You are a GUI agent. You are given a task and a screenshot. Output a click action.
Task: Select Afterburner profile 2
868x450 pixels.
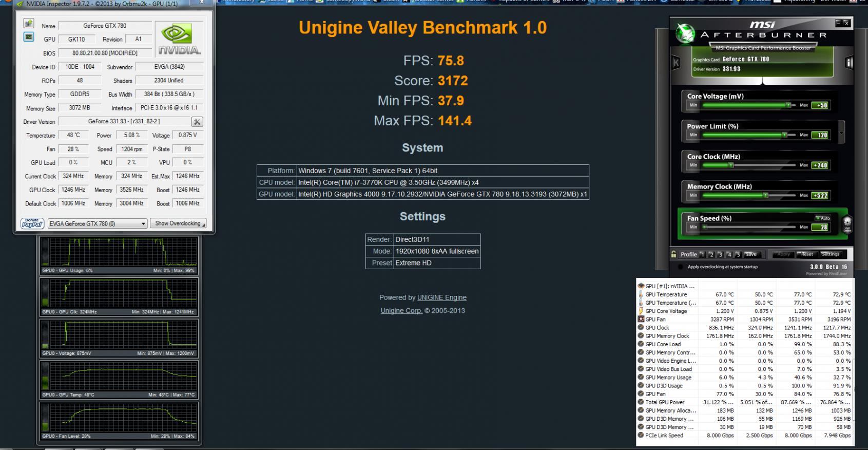(x=711, y=254)
